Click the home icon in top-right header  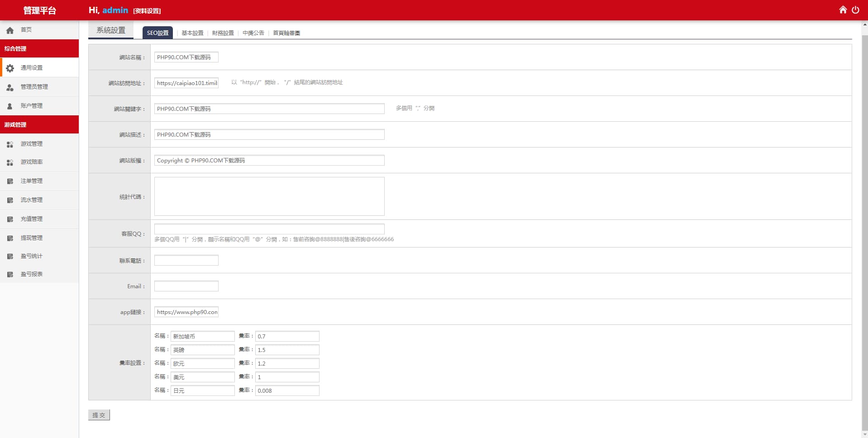click(843, 10)
